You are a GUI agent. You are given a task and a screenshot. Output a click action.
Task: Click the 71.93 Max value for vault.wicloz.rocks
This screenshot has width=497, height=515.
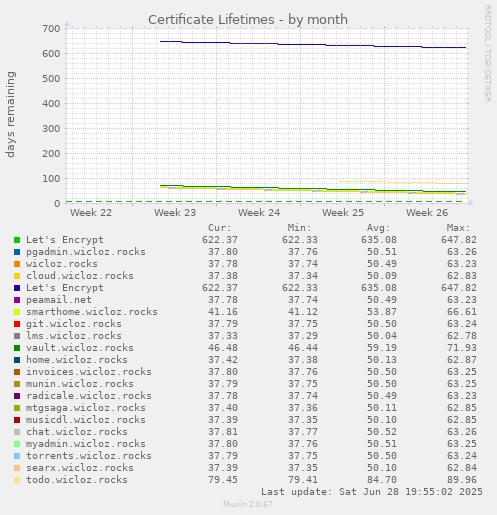pyautogui.click(x=462, y=348)
